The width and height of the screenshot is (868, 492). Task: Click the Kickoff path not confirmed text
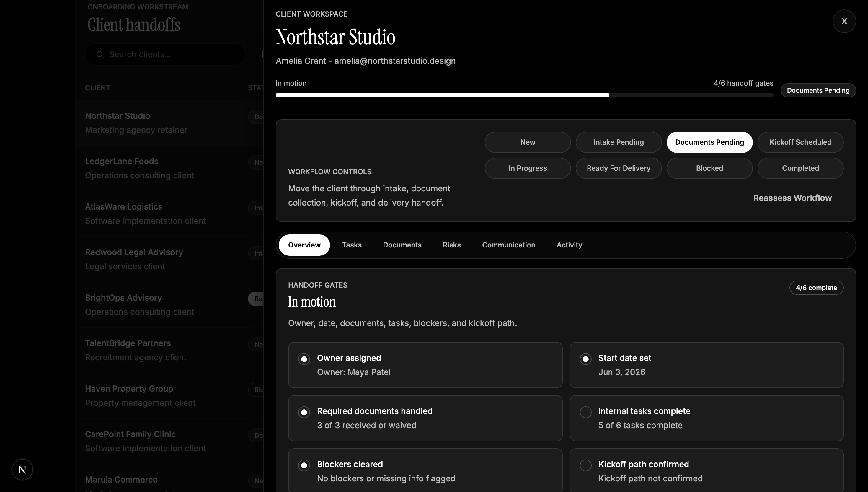650,478
